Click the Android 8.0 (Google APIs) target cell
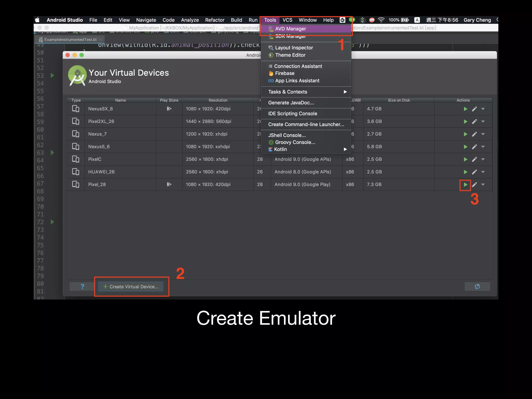Screen dimensions: 532x399 307,172
